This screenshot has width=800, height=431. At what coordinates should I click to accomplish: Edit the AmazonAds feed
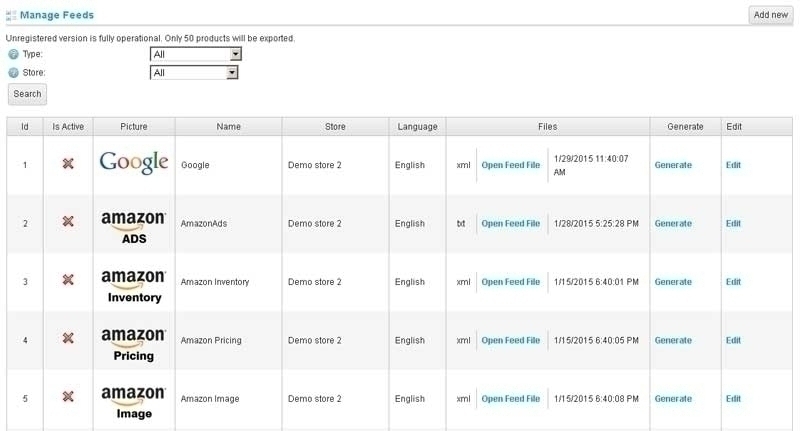(x=733, y=223)
